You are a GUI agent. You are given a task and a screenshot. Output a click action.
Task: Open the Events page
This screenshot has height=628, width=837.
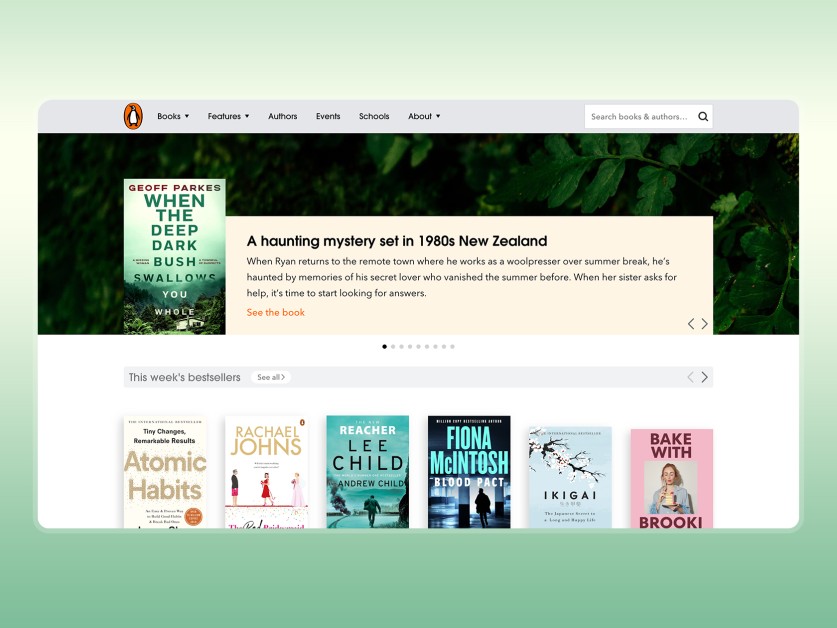click(x=328, y=116)
